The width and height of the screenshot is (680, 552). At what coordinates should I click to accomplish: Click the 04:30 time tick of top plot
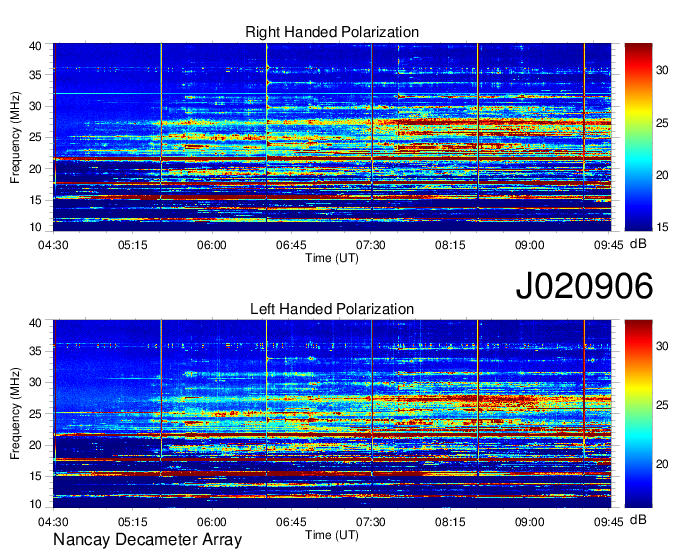pyautogui.click(x=53, y=245)
